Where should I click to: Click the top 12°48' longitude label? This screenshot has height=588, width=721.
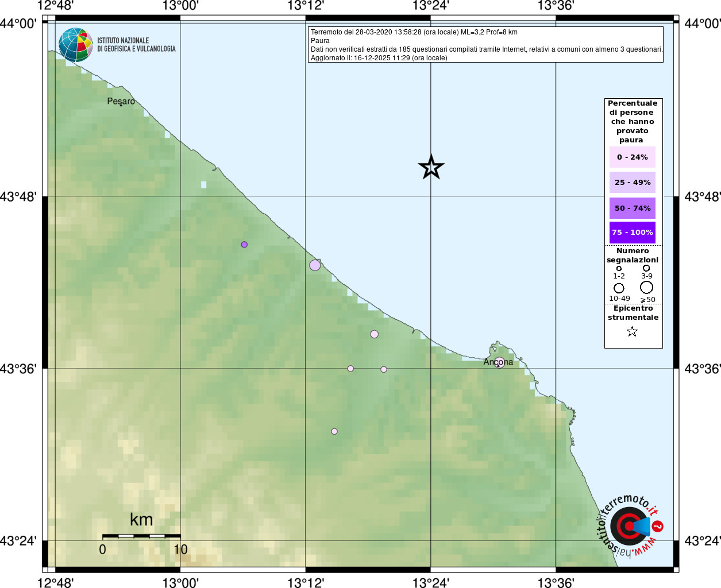[x=56, y=6]
